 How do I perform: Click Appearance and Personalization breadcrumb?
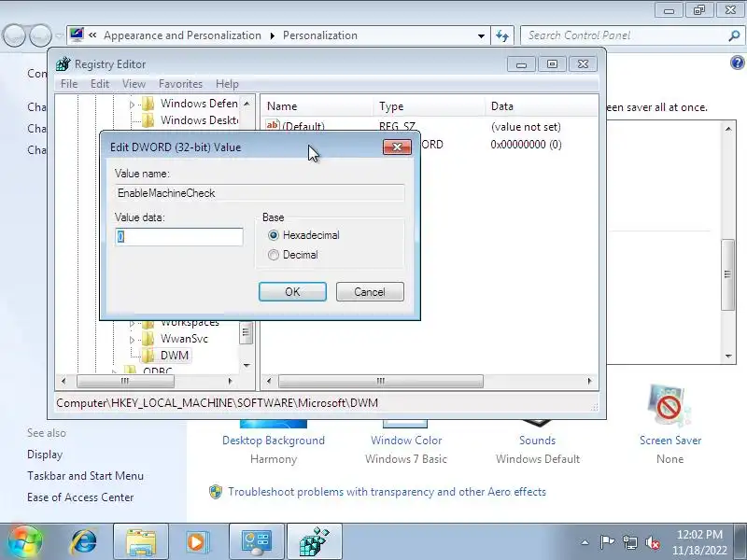[182, 35]
